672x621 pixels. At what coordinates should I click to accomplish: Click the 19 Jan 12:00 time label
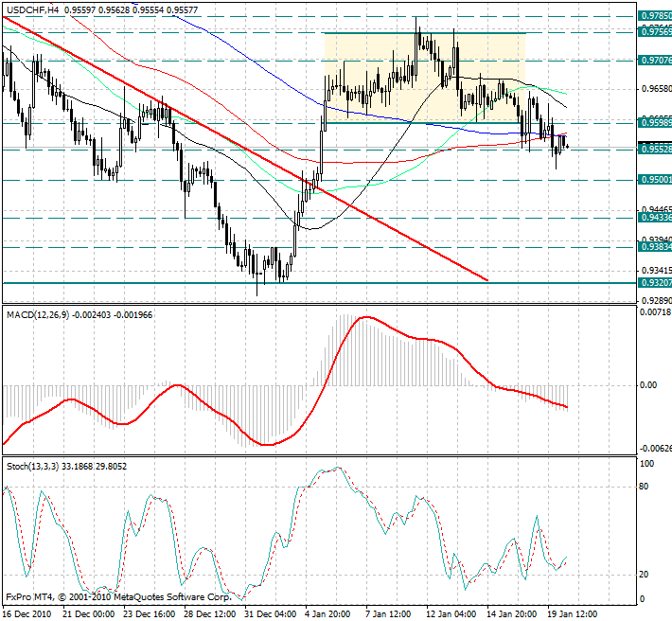pos(574,614)
